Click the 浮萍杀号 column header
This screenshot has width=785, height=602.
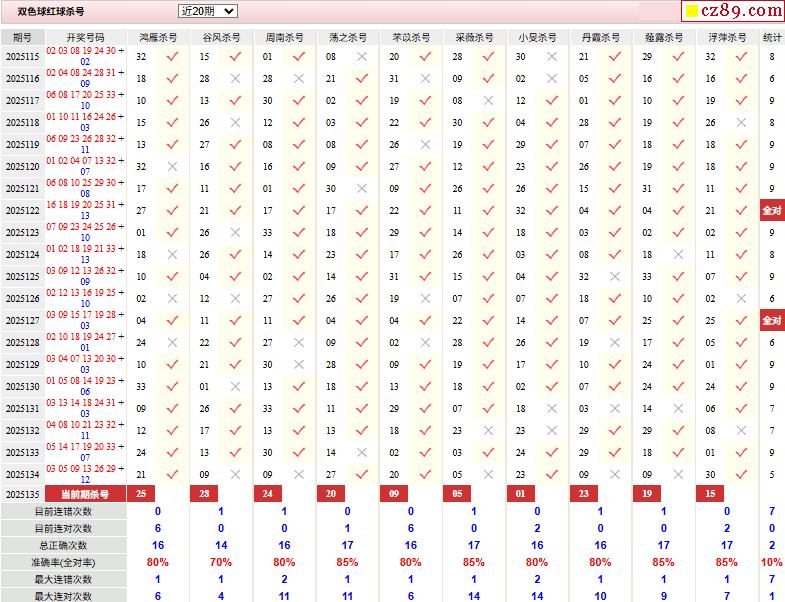[726, 37]
